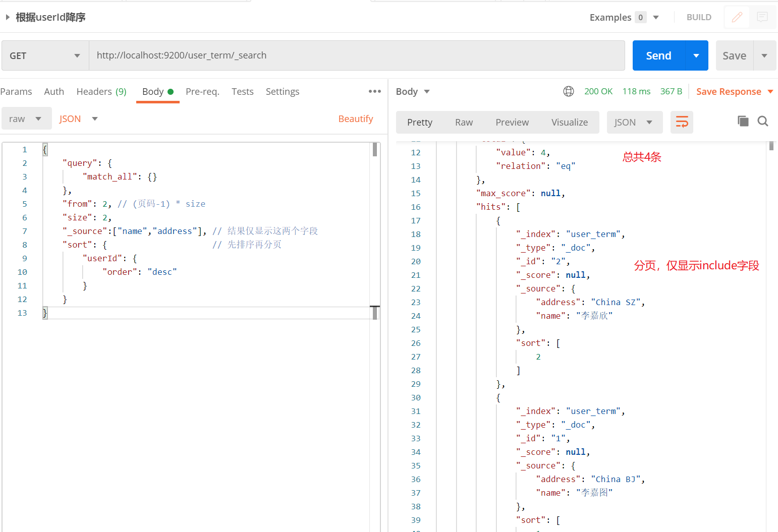Open the response Body dropdown

413,91
